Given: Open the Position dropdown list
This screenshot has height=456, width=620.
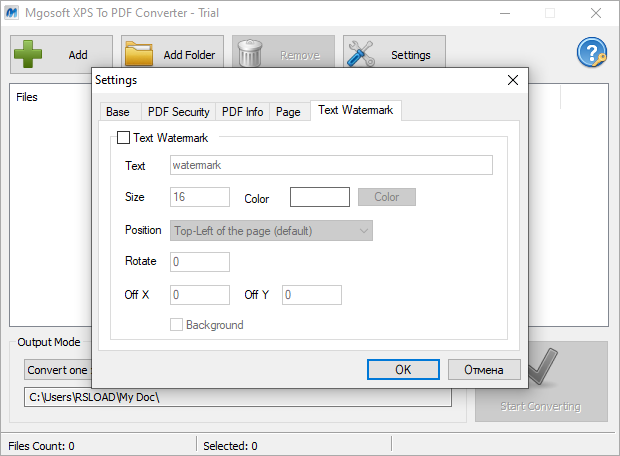Looking at the screenshot, I should tap(271, 231).
